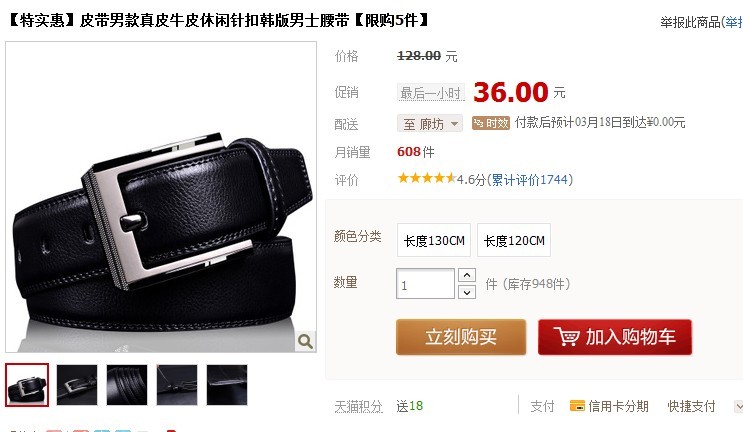View the fifth product thumbnail
The height and width of the screenshot is (432, 743).
coord(227,385)
